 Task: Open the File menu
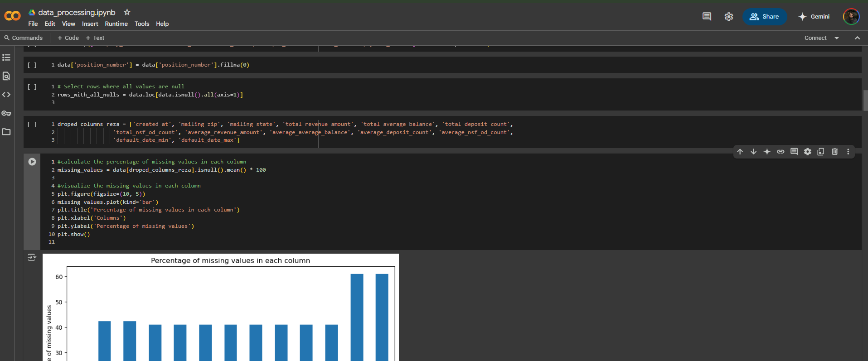tap(33, 24)
